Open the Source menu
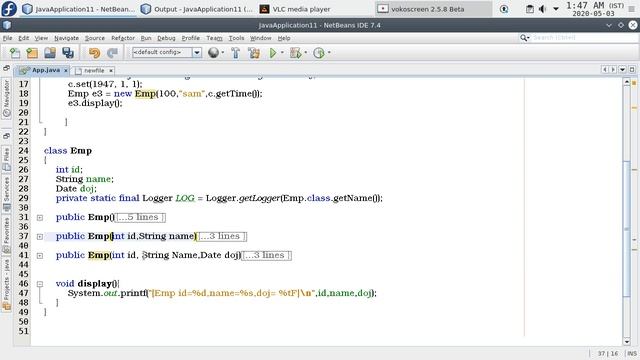This screenshot has height=360, width=640. pos(95,38)
